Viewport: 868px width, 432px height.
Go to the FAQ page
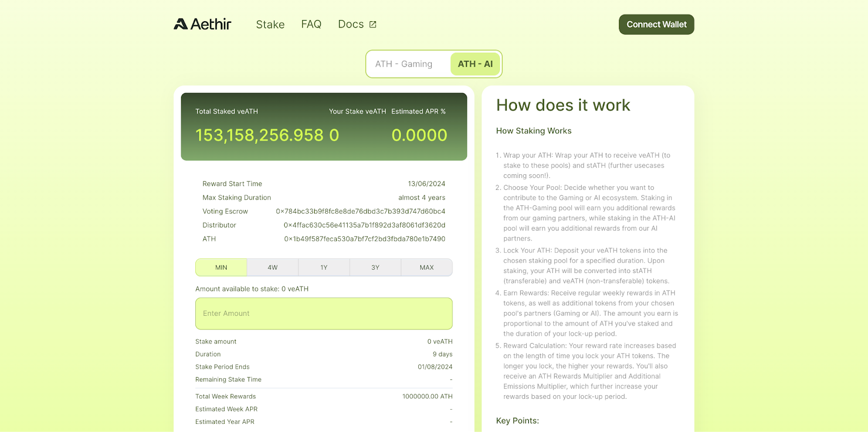coord(311,24)
